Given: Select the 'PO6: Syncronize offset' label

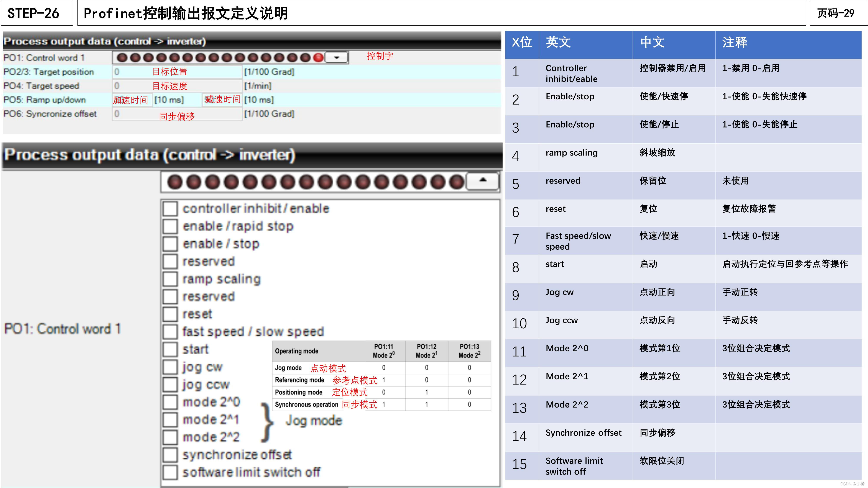Looking at the screenshot, I should pyautogui.click(x=50, y=114).
